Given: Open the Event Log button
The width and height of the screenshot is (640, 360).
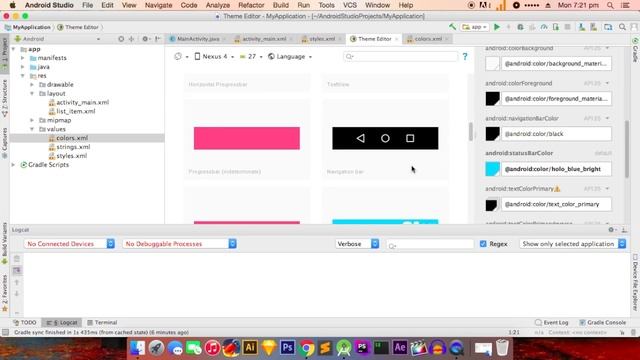Looking at the screenshot, I should pyautogui.click(x=551, y=322).
